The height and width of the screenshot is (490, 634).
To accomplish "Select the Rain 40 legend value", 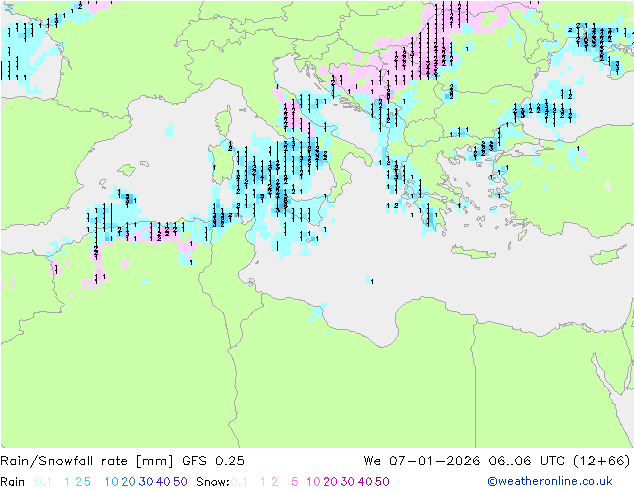I will 163,482.
